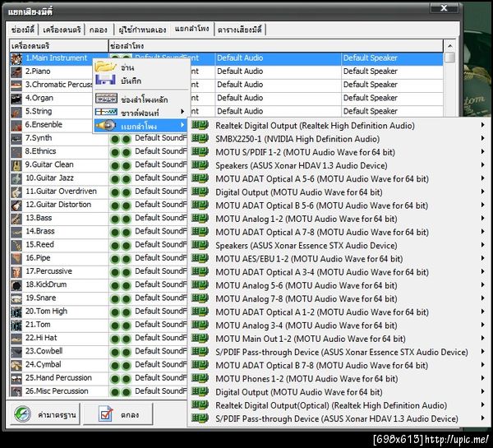Screen dimensions: 493x448
Task: Open the ช่องมิดี้ tab
Action: pos(23,30)
